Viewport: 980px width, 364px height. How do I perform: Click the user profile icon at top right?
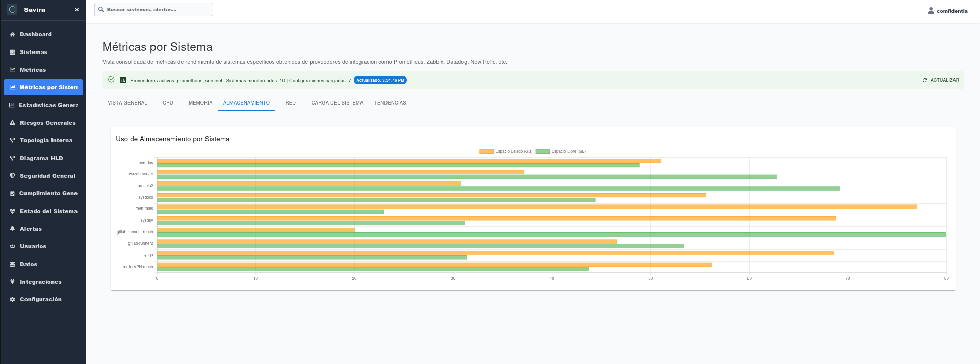coord(931,11)
